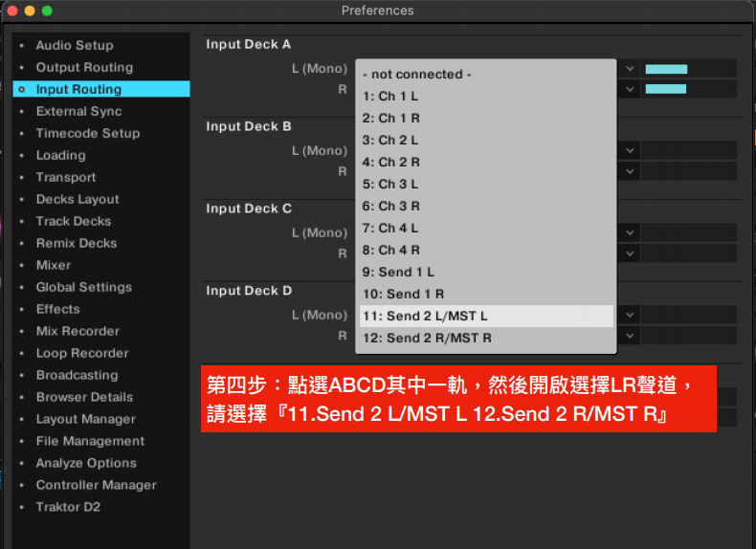Select '3: Ch 2 L' input
Screen dimensions: 756x549
tap(486, 141)
